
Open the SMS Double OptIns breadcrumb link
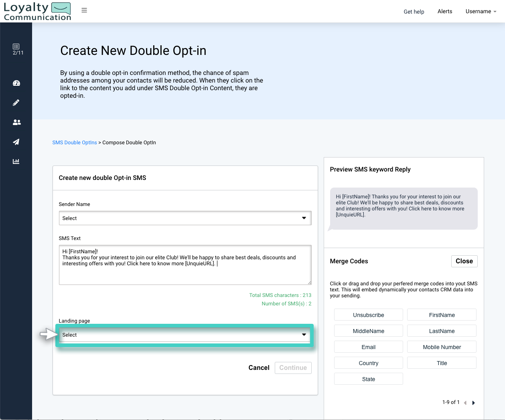point(75,142)
